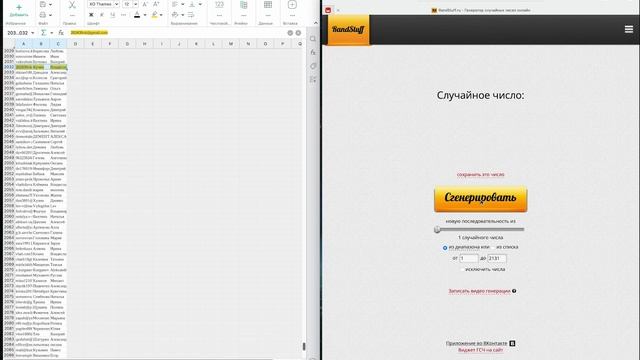Enable исключить числа checkbox
The image size is (640, 360).
click(462, 269)
